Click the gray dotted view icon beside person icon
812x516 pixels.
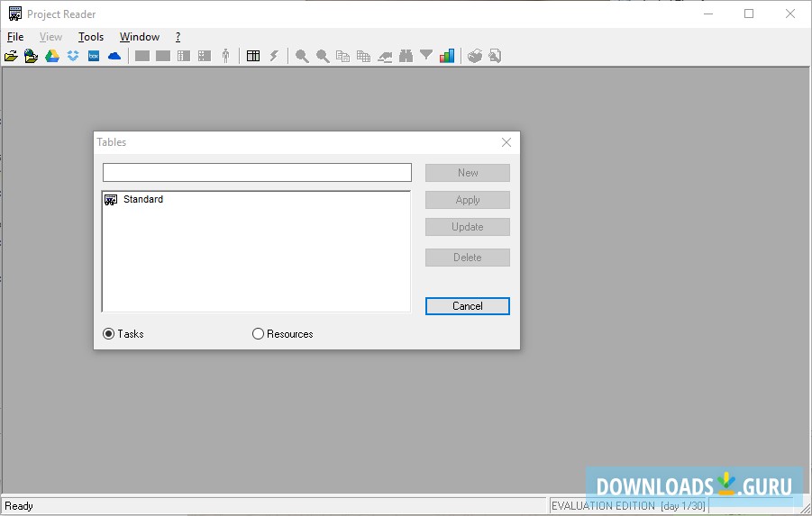pos(205,56)
